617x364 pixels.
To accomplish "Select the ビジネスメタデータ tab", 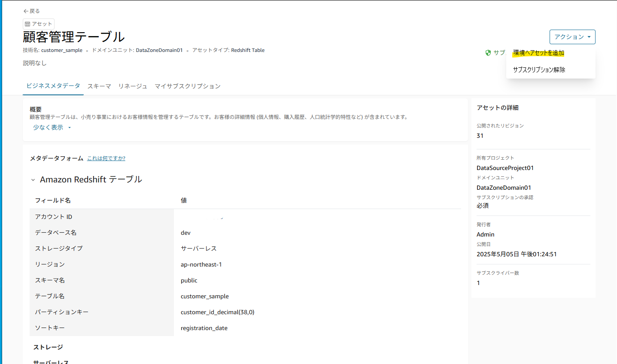I will (53, 86).
